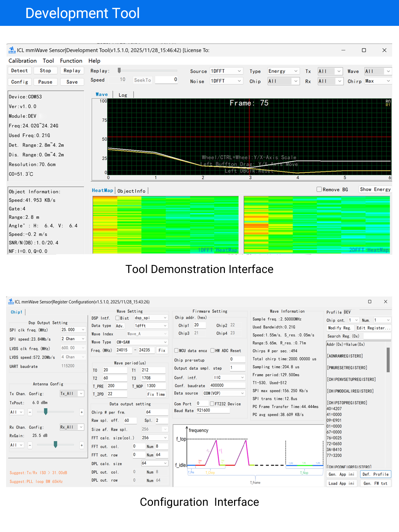Viewport: 399px width, 532px height.
Task: Click plus button beside RxGain slider
Action: (82, 445)
